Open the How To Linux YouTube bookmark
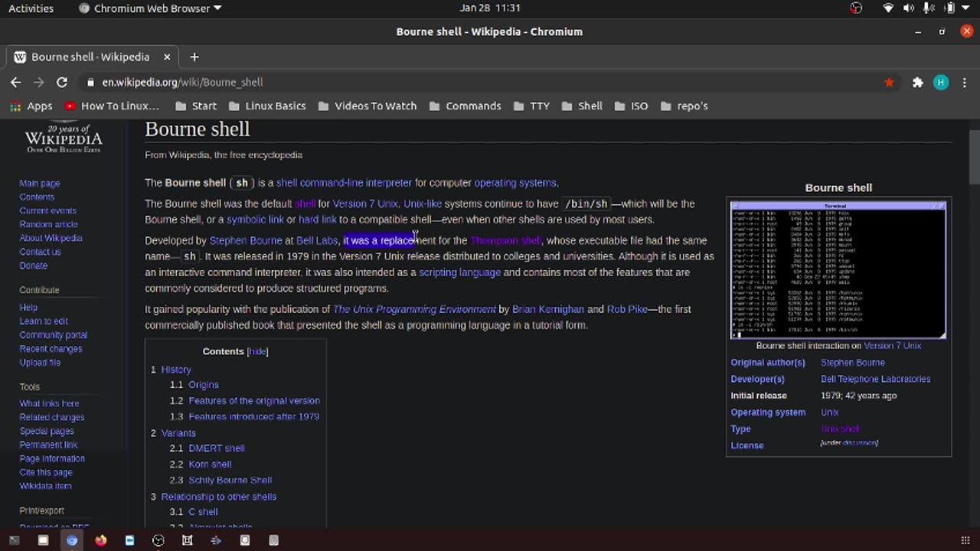Image resolution: width=980 pixels, height=551 pixels. point(112,106)
